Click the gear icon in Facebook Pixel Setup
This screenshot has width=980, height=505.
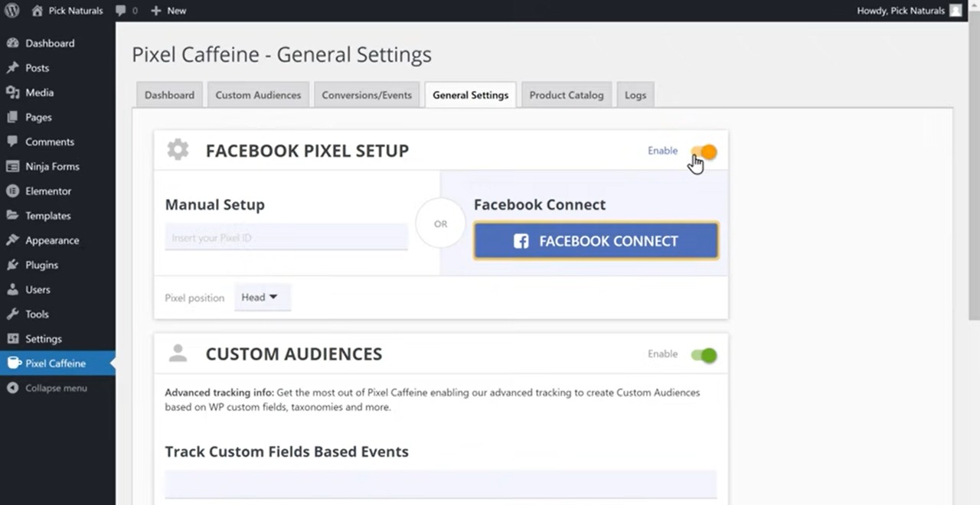tap(178, 150)
